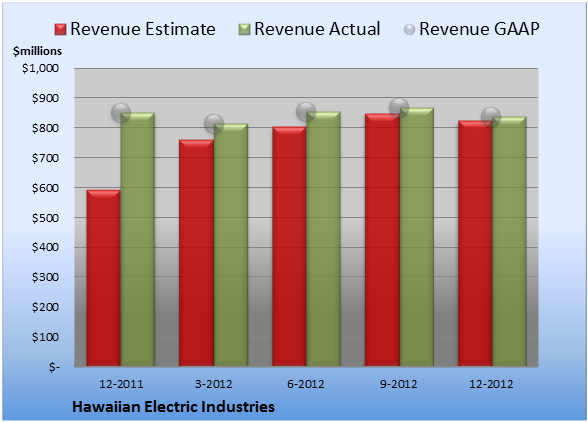Click the '$900' y-axis label
Image resolution: width=588 pixels, height=422 pixels.
pos(45,98)
